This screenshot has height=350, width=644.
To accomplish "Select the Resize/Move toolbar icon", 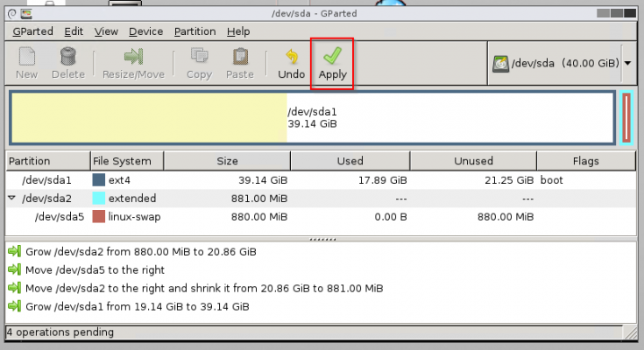I will coord(133,58).
